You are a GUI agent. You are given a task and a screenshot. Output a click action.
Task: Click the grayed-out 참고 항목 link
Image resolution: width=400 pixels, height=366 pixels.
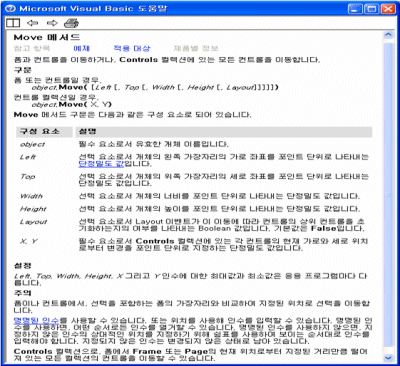pos(32,48)
